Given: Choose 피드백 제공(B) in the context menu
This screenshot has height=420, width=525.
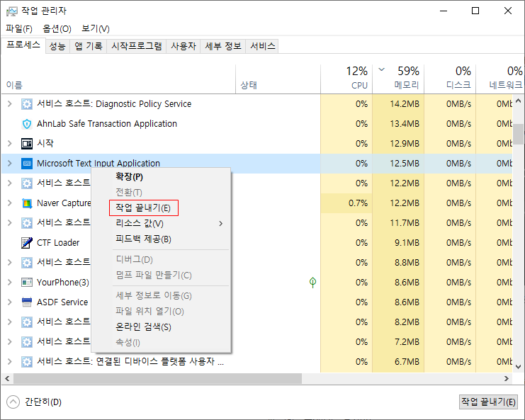Looking at the screenshot, I should tap(161, 239).
